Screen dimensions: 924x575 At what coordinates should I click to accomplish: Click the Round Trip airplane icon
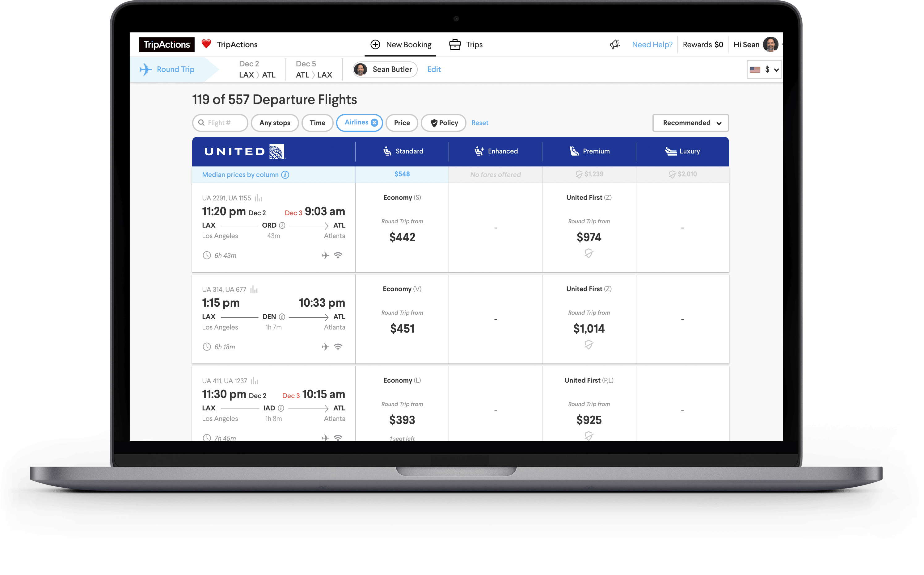tap(146, 69)
